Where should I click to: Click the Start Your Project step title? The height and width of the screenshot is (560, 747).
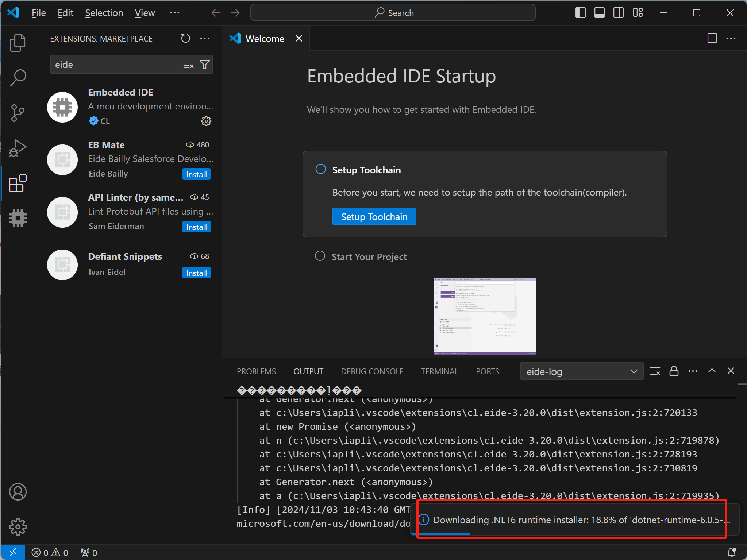click(369, 257)
